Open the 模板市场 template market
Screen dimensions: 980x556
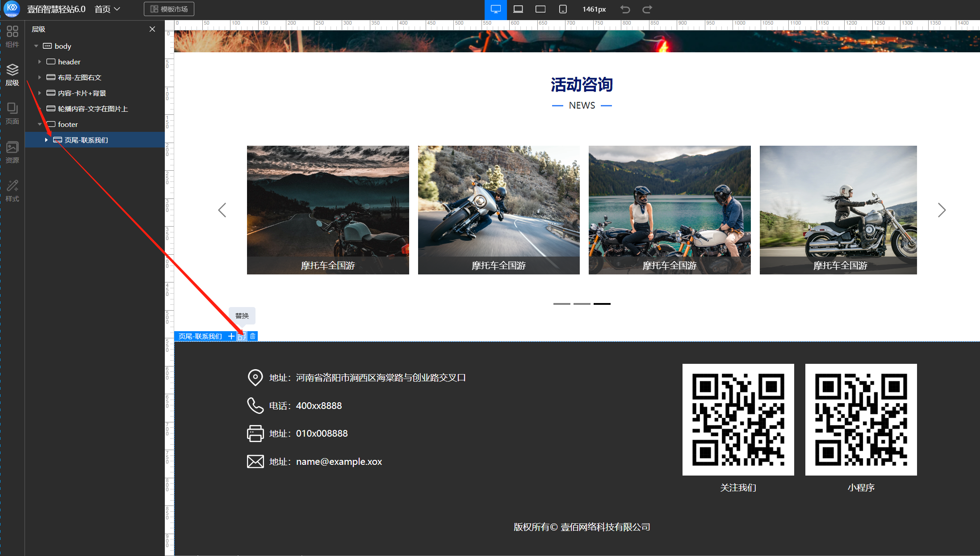169,9
